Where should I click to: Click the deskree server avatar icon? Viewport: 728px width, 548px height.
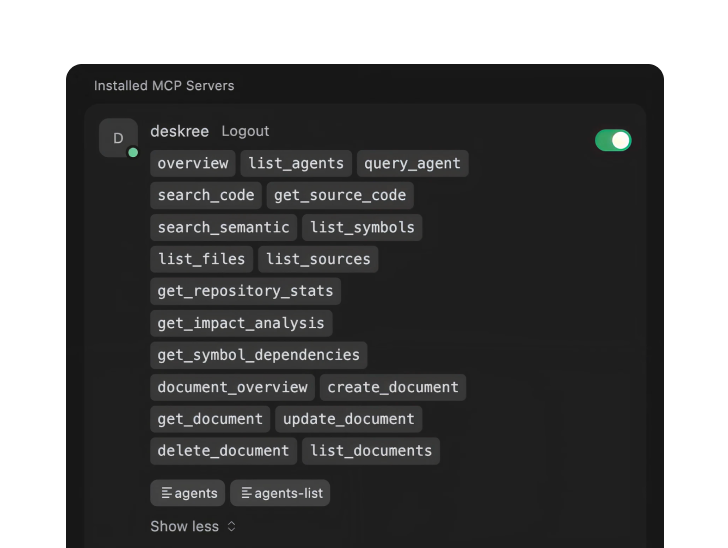pos(118,138)
